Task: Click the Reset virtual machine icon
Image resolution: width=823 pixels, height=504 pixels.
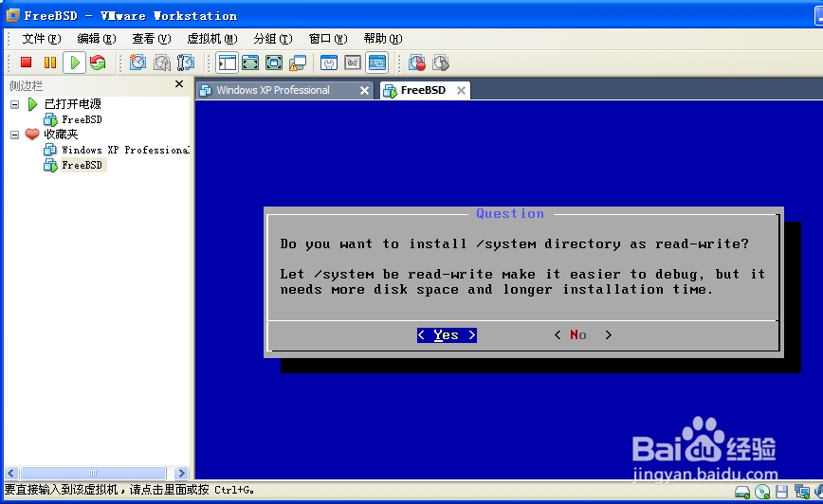Action: pos(98,63)
